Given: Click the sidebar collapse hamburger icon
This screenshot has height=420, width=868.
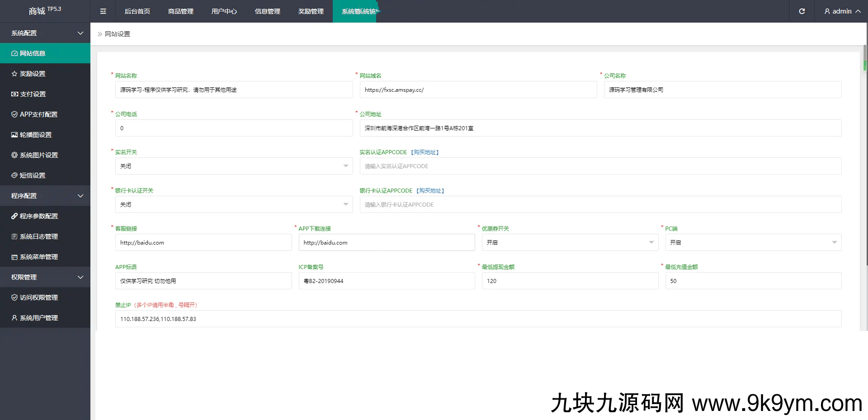Looking at the screenshot, I should (x=103, y=11).
